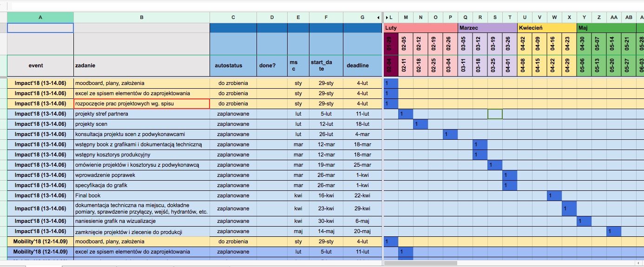
Task: Select 'naniesienie grafik na wizualizacje' cell
Action: coord(142,221)
